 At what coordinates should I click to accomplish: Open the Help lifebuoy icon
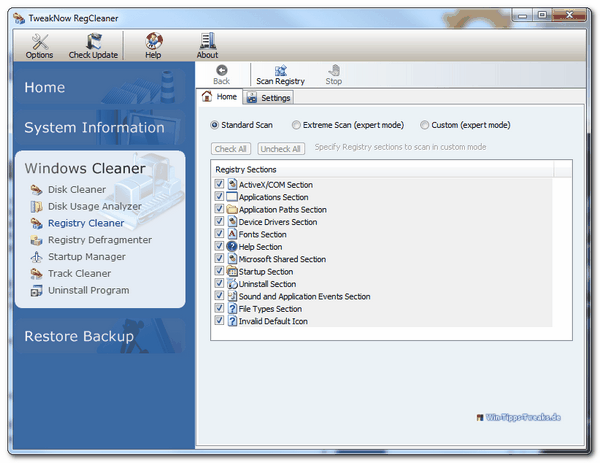pos(153,41)
